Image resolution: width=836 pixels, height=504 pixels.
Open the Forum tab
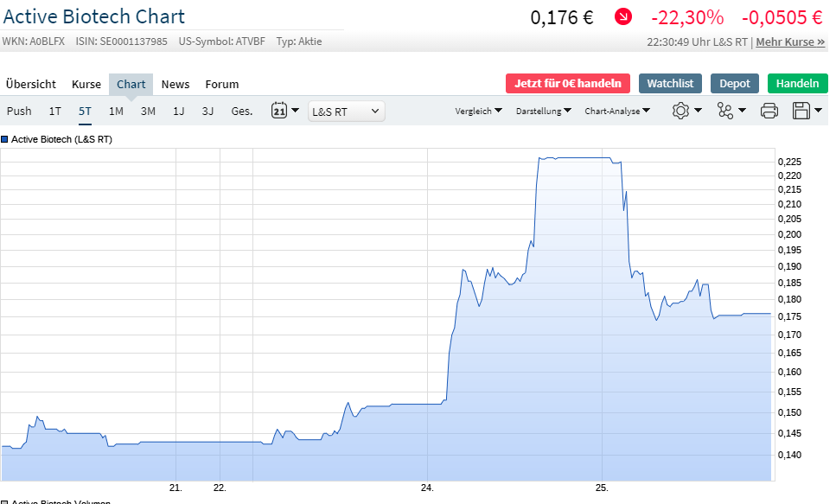(x=221, y=84)
